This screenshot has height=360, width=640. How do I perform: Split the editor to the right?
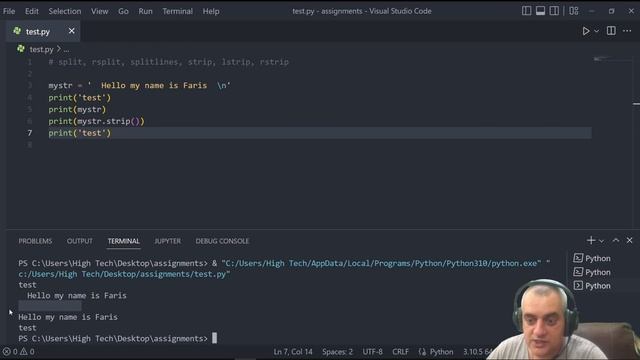[611, 31]
